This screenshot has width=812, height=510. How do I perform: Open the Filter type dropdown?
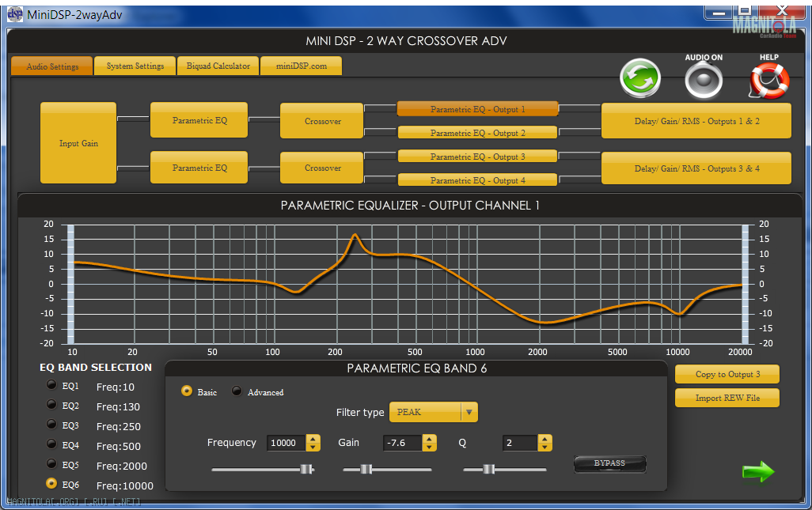tap(434, 412)
